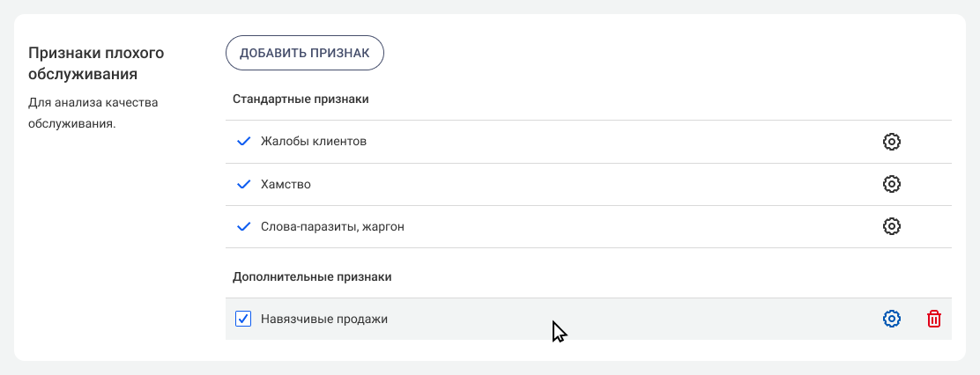Screen dimensions: 980x375
Task: Toggle the checkmark beside Хамство
Action: 244,184
